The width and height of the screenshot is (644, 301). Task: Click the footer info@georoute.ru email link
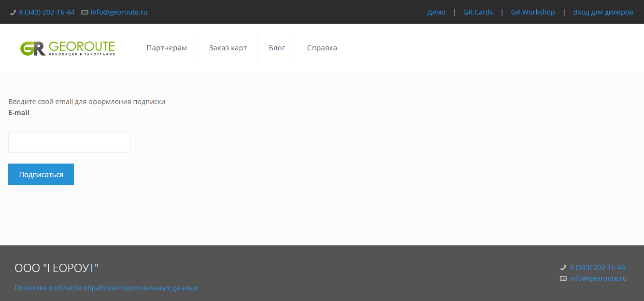tap(598, 278)
